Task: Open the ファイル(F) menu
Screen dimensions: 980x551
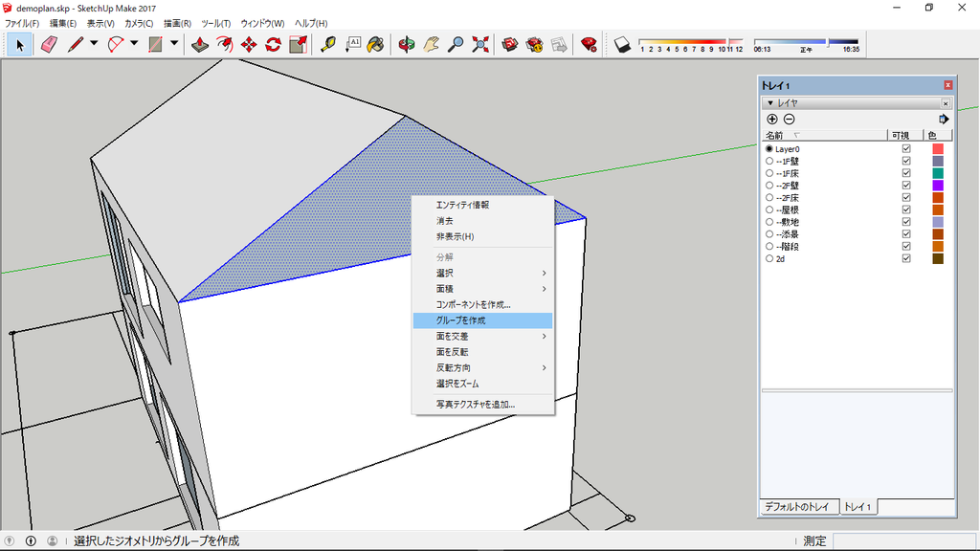Action: tap(22, 23)
